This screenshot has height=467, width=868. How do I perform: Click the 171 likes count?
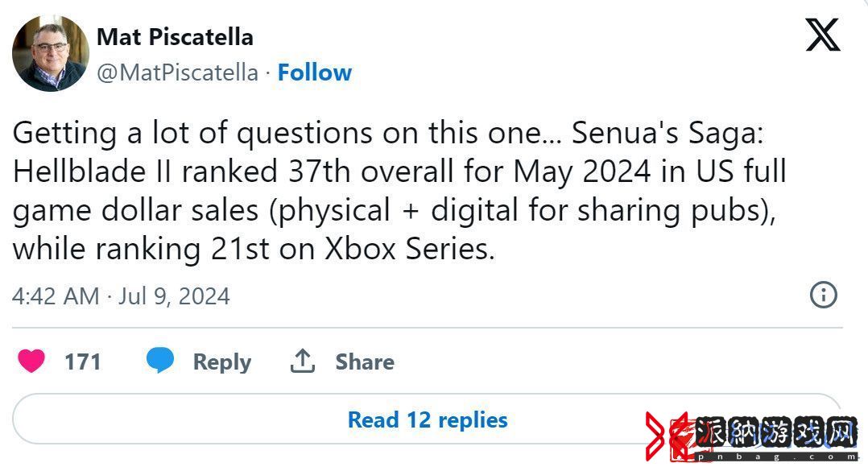click(x=82, y=362)
